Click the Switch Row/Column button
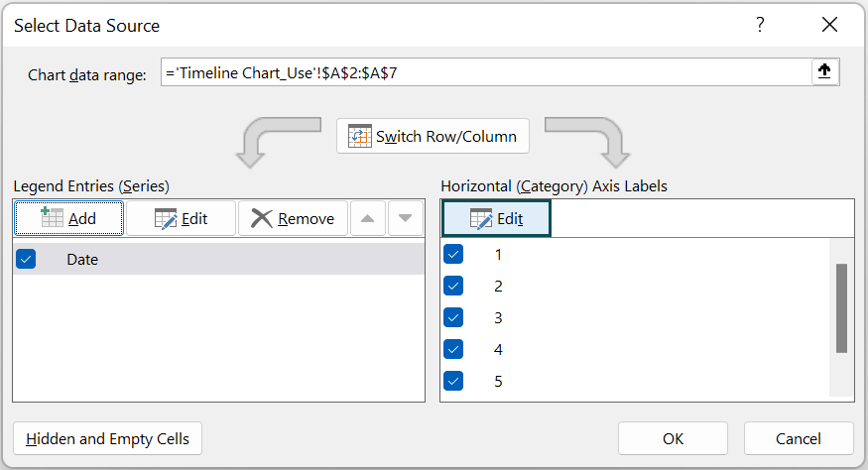868x470 pixels. point(433,137)
